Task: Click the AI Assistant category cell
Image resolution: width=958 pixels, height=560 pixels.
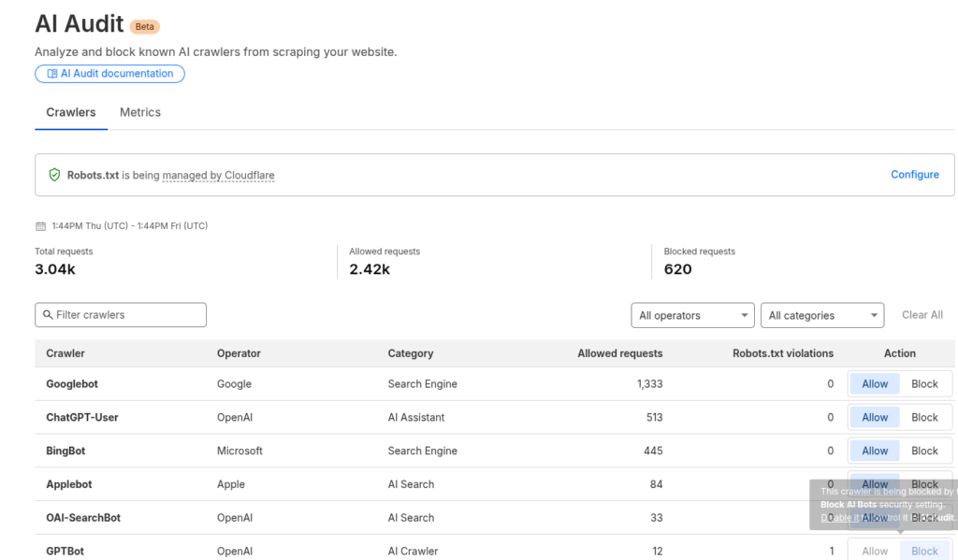Action: [416, 418]
